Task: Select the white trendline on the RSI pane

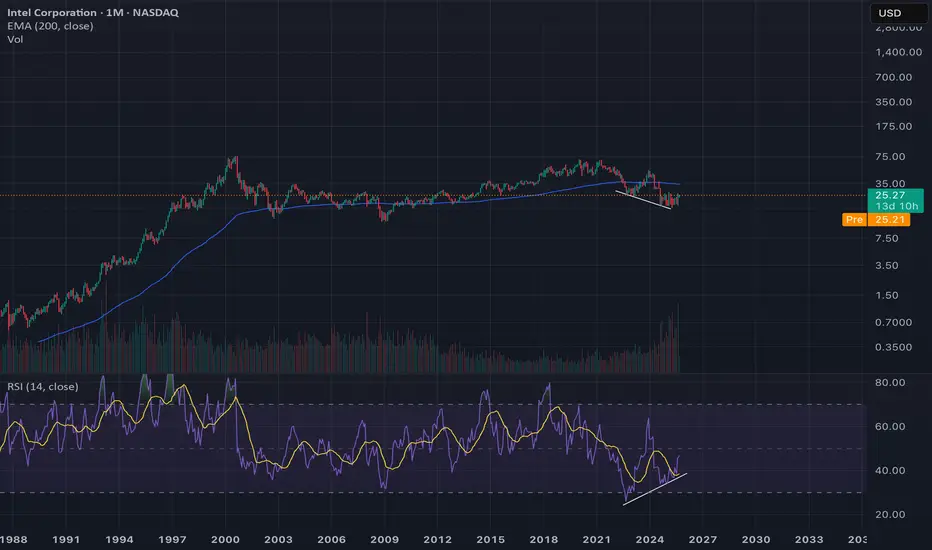Action: click(655, 489)
